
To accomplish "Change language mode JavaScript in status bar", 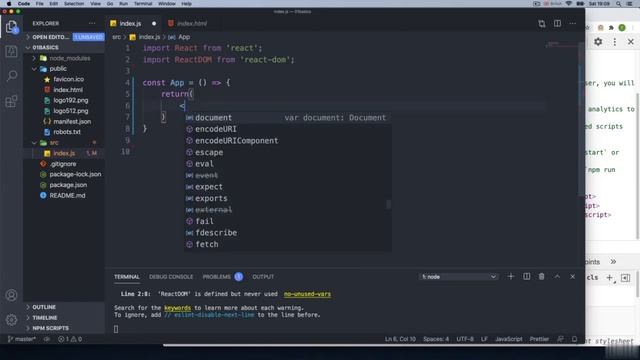I will click(509, 339).
